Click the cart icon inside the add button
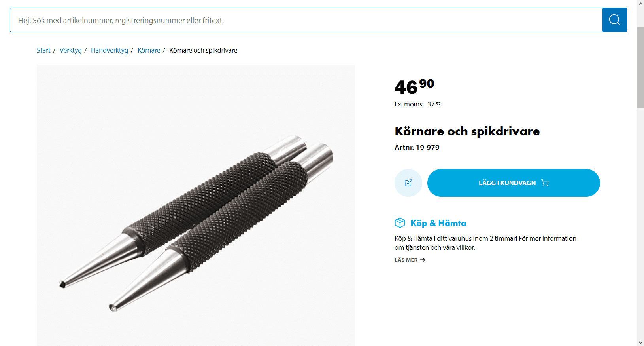 coord(545,183)
